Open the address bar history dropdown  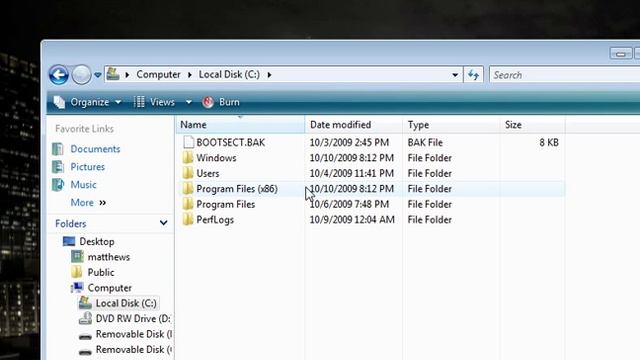455,75
